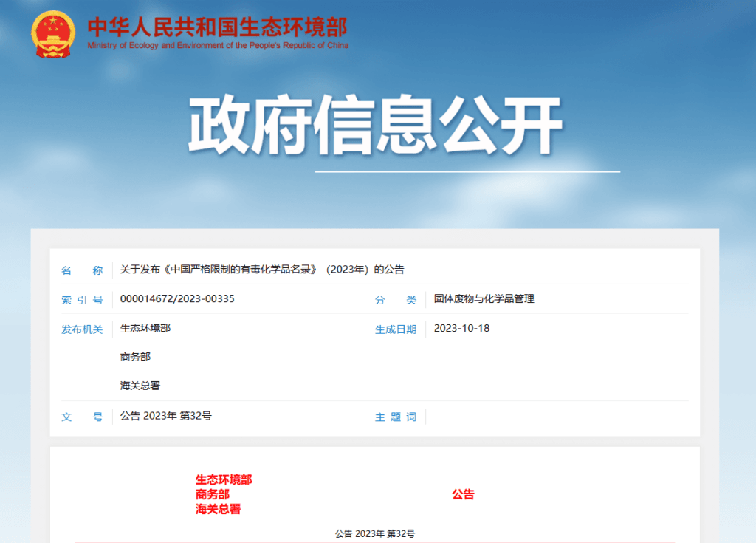Click centered 公告 2023年 第32号 above red line

pos(375,533)
